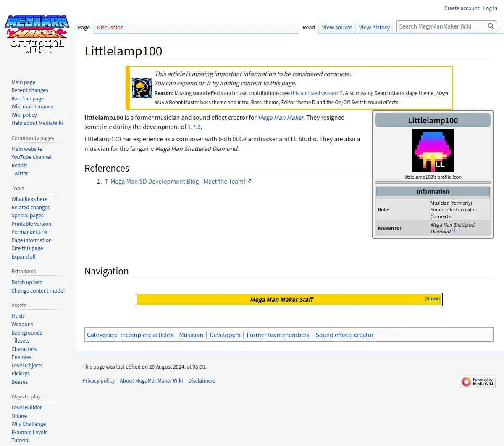Viewport: 504px width, 446px height.
Task: Follow the Mega Man Maker article link
Action: pos(281,118)
